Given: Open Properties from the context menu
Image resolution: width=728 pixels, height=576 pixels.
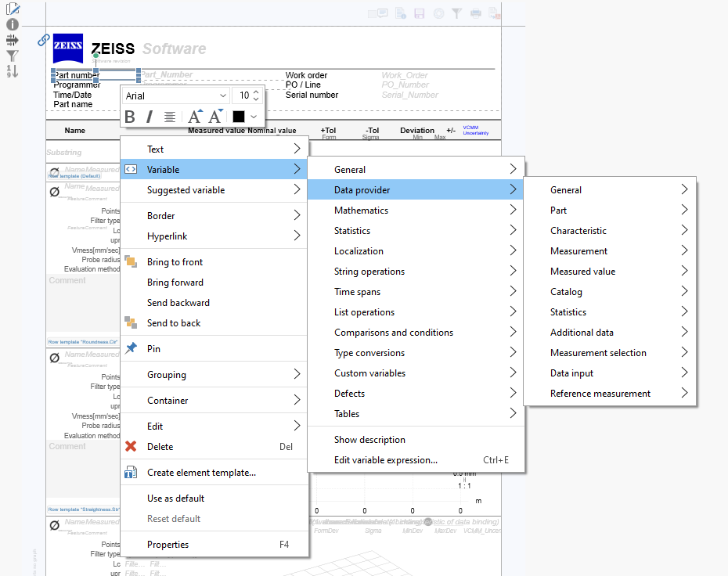Looking at the screenshot, I should tap(168, 545).
